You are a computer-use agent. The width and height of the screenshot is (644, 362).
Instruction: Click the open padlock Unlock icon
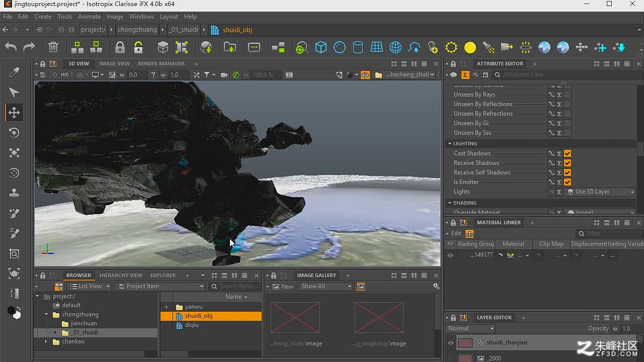coord(138,47)
